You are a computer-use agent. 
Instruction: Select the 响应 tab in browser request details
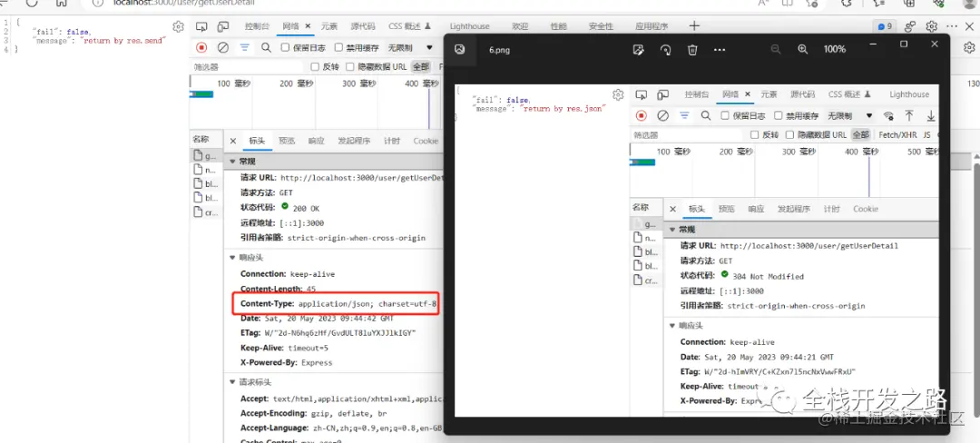tap(317, 142)
